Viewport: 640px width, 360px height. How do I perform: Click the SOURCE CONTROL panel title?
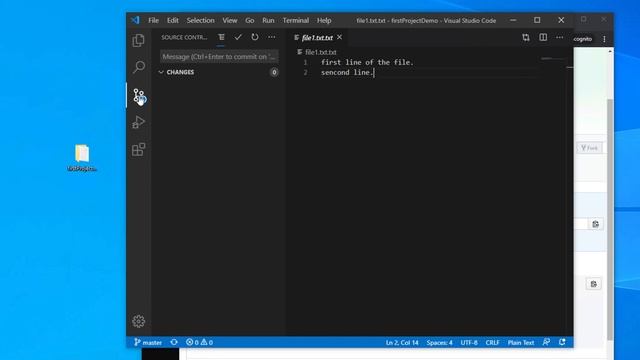(184, 38)
